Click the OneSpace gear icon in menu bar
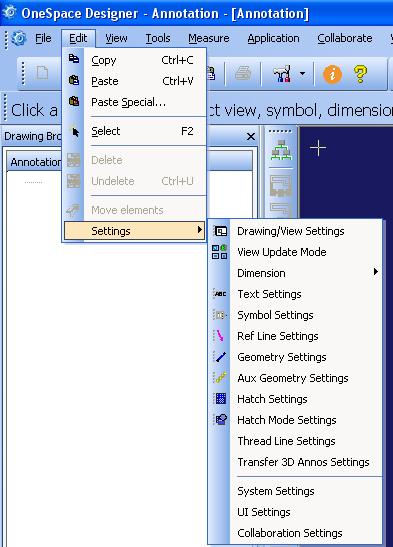The image size is (393, 547). 19,38
